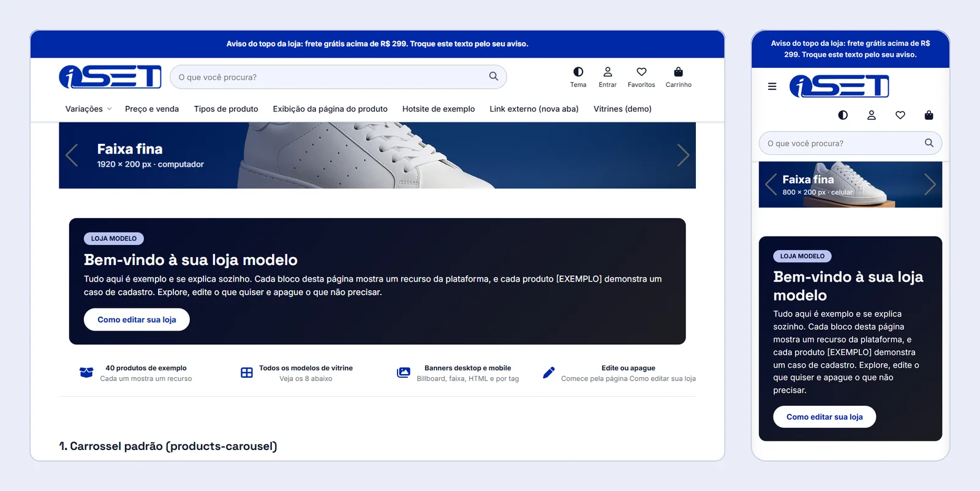
Task: Open shopping bag icon in mobile view
Action: [x=929, y=115]
